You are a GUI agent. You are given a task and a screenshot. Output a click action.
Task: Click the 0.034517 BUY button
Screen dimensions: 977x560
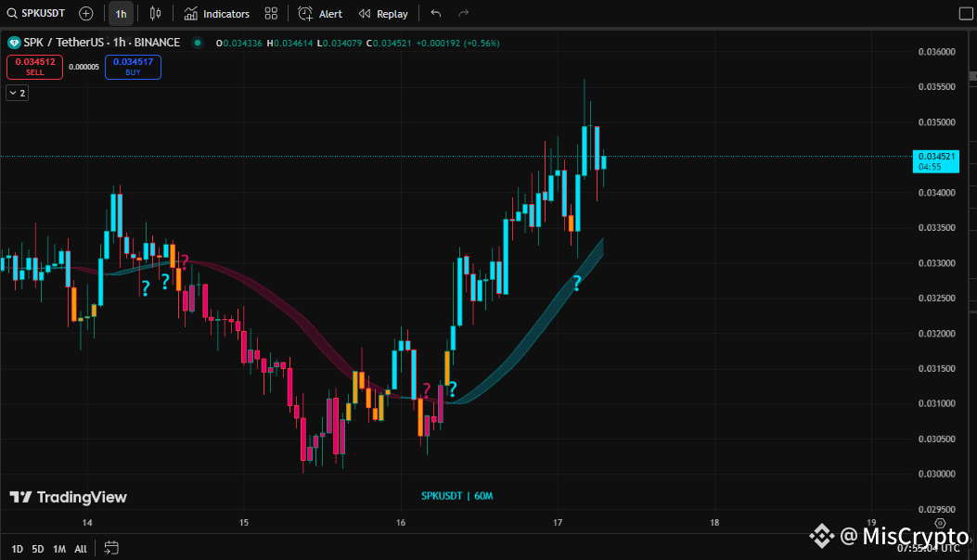pos(133,67)
